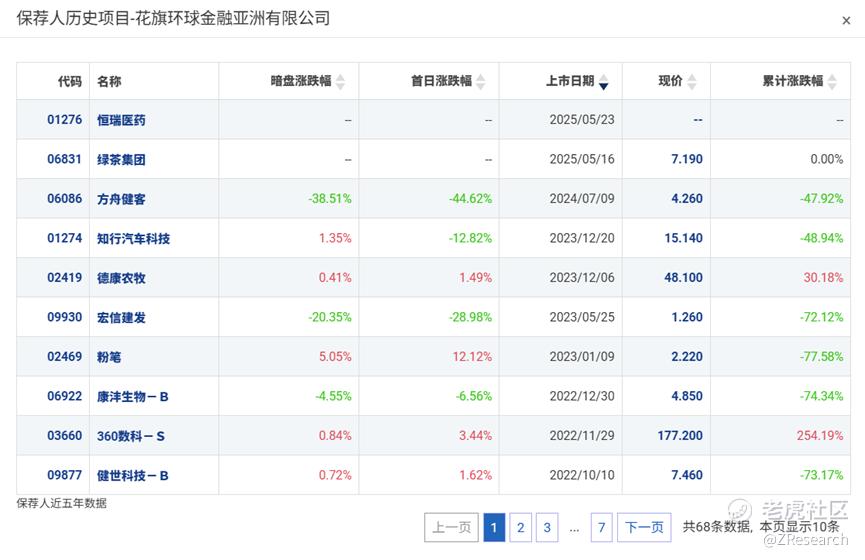Go to page 2
The height and width of the screenshot is (560, 865).
(520, 527)
